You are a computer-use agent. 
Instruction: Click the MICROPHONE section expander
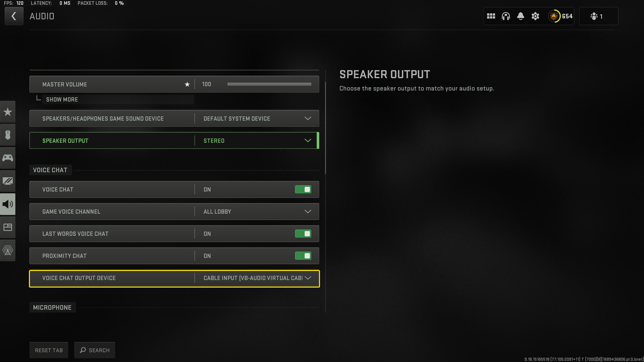[52, 308]
